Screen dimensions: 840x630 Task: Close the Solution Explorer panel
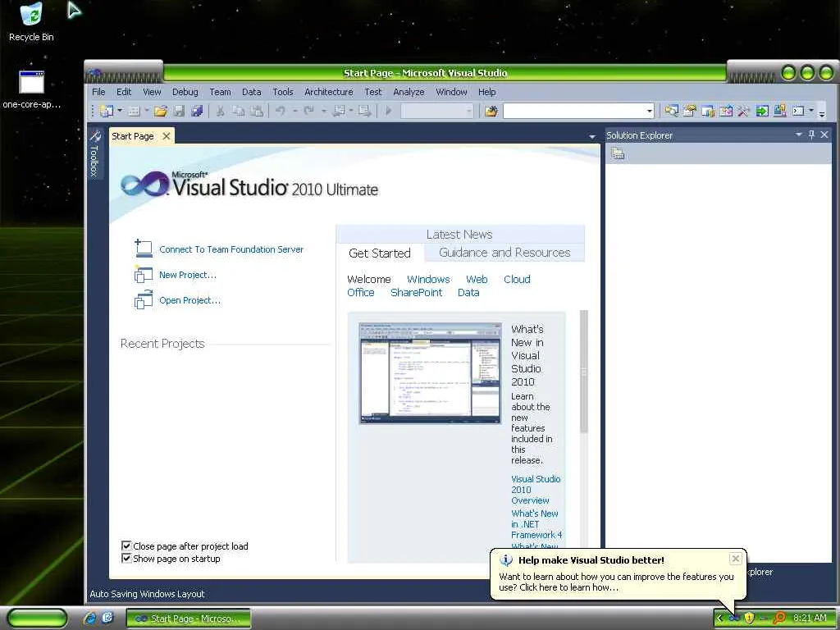(824, 135)
